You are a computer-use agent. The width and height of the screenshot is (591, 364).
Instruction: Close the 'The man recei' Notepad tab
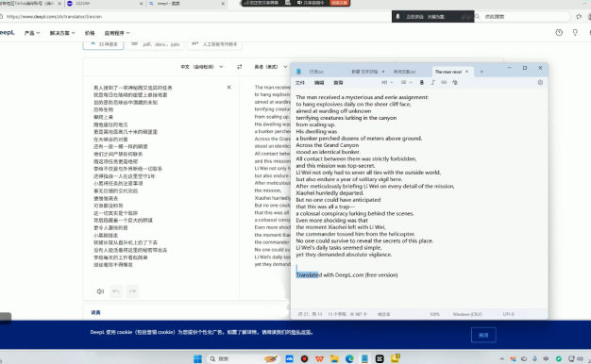[466, 72]
